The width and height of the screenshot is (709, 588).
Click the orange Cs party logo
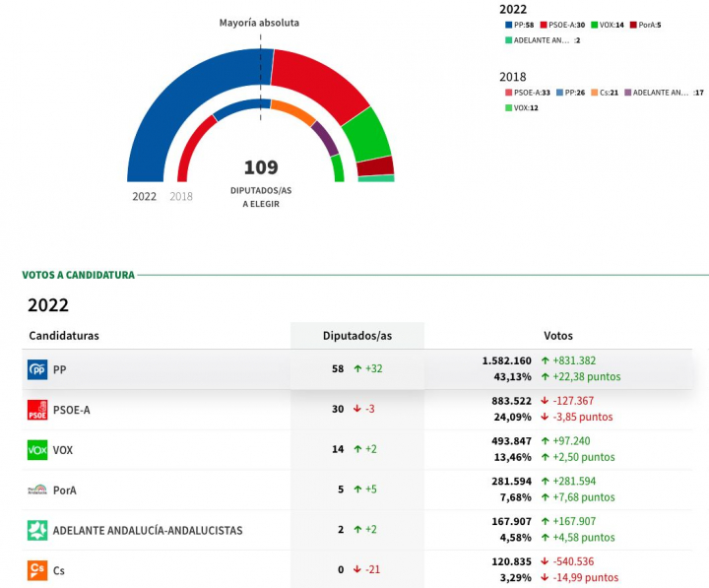(x=37, y=569)
